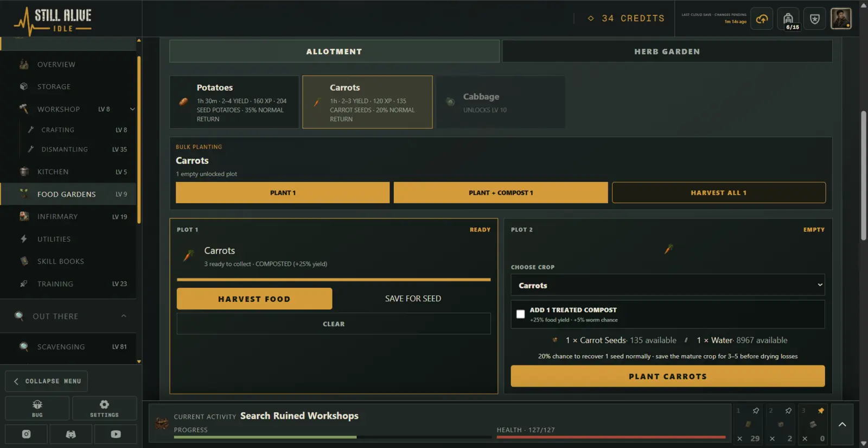Click the cloud save upload icon

coord(762,19)
